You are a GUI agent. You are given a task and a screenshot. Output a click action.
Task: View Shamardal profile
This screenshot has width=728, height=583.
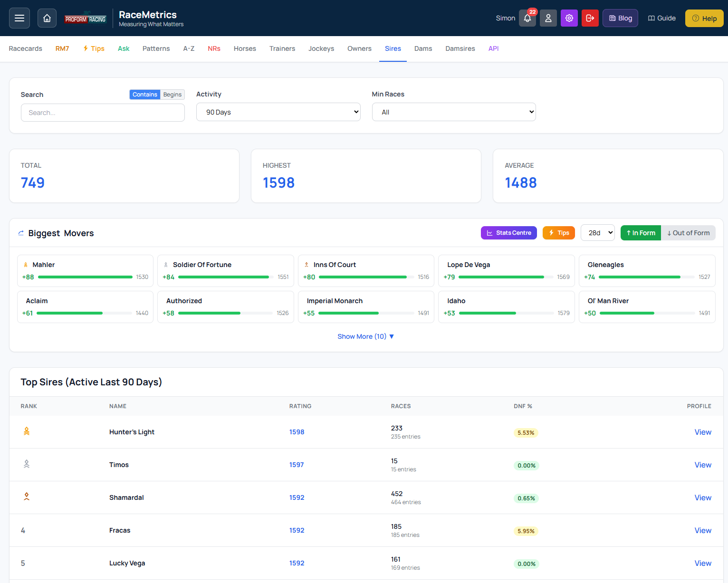tap(703, 497)
